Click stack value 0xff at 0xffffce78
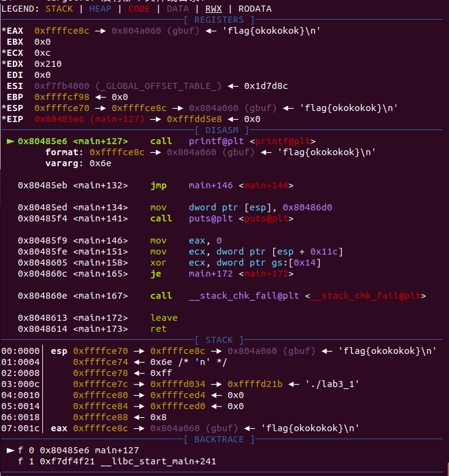449x476 pixels. pyautogui.click(x=161, y=373)
